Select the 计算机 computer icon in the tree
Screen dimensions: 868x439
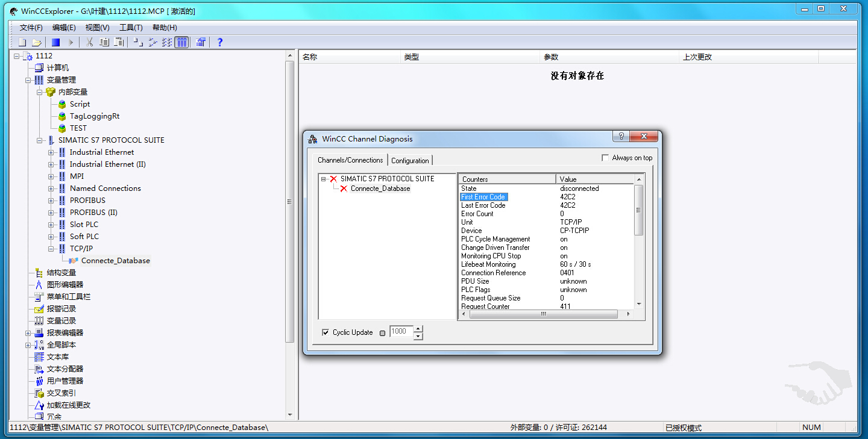[39, 68]
